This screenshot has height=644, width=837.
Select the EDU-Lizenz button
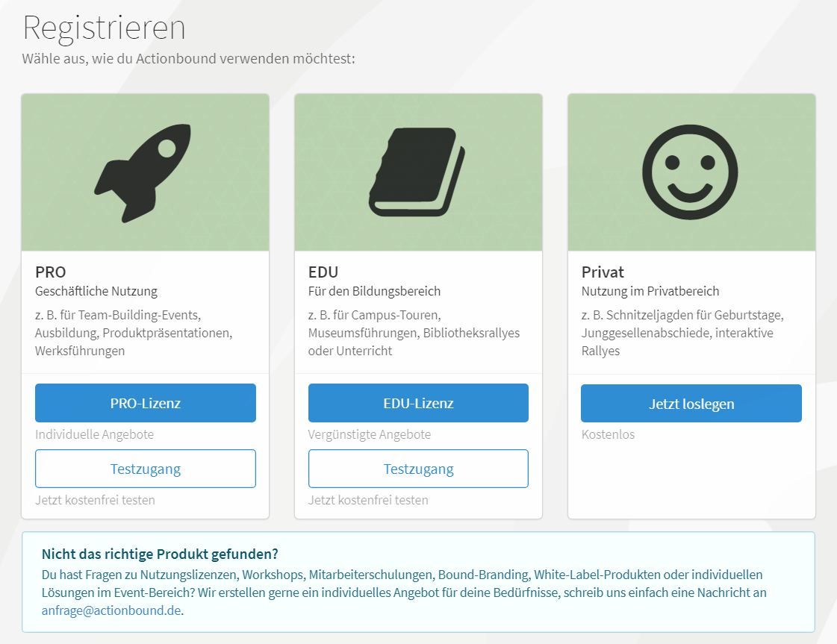(418, 403)
